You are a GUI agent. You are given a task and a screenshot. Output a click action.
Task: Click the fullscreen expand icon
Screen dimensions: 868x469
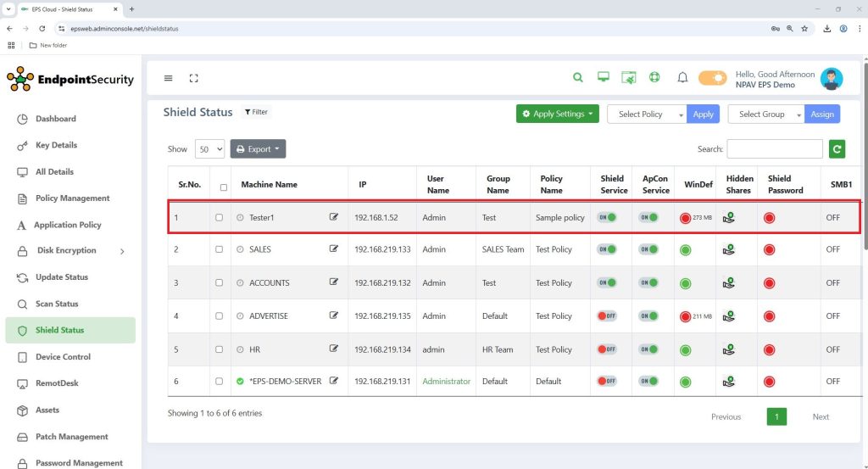193,78
